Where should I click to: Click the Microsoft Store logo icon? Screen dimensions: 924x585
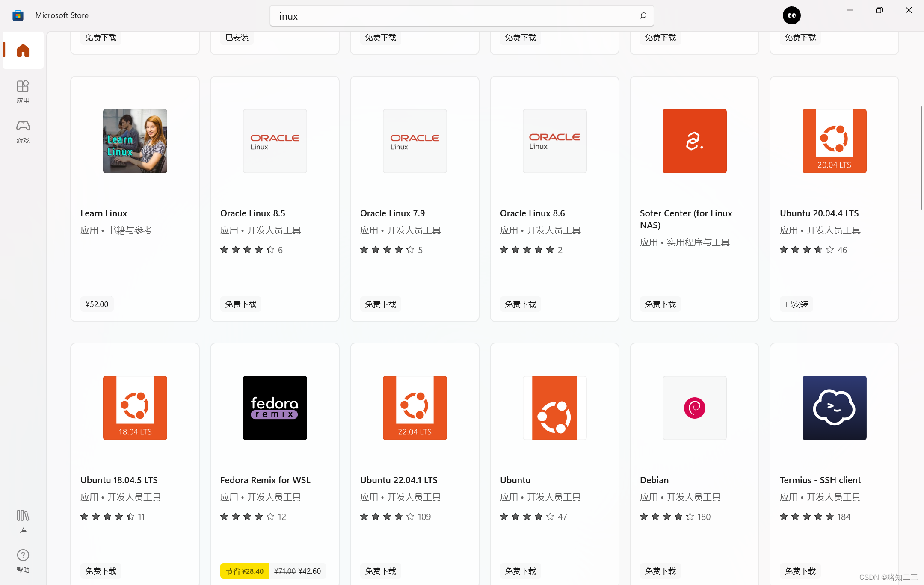pos(18,15)
